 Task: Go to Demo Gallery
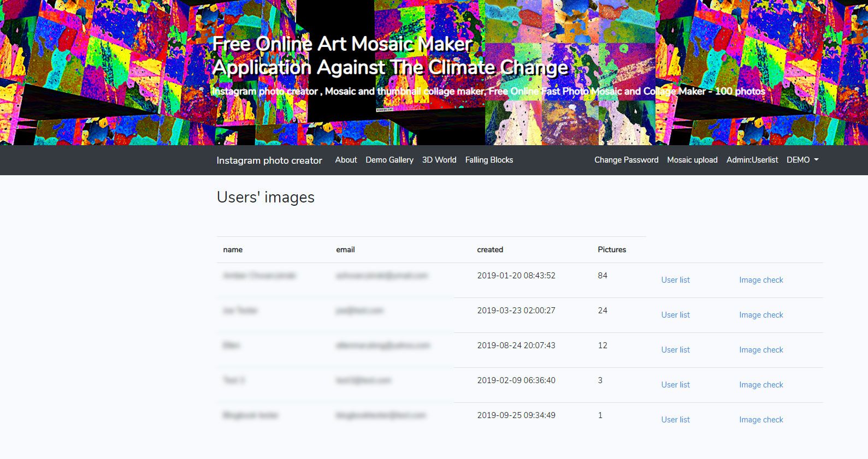[x=389, y=160]
